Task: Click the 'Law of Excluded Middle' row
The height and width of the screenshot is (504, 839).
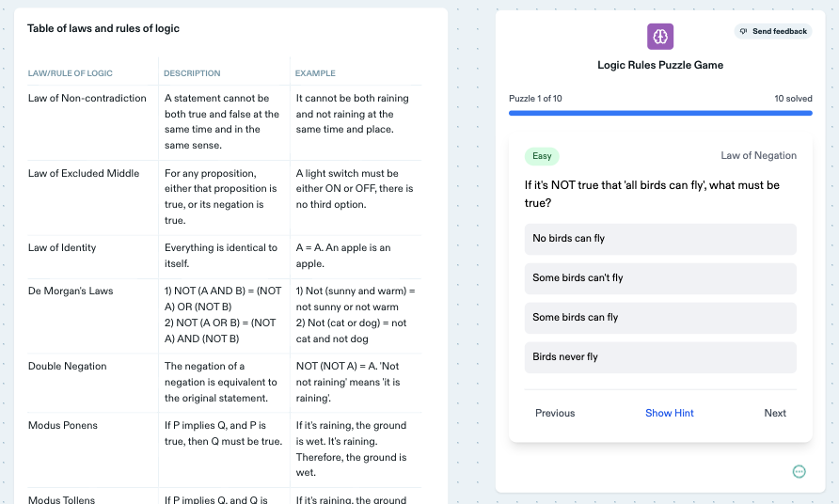Action: pos(84,174)
